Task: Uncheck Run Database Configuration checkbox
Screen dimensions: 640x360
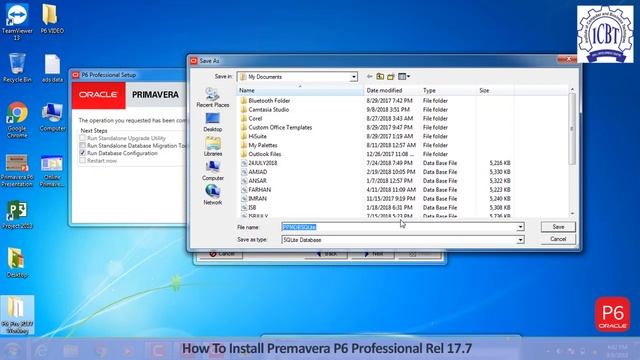Action: coord(83,153)
